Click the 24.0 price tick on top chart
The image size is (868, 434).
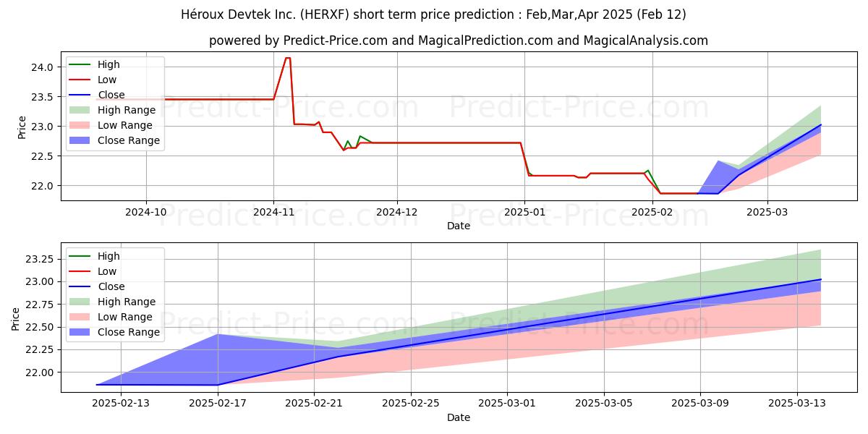click(43, 67)
